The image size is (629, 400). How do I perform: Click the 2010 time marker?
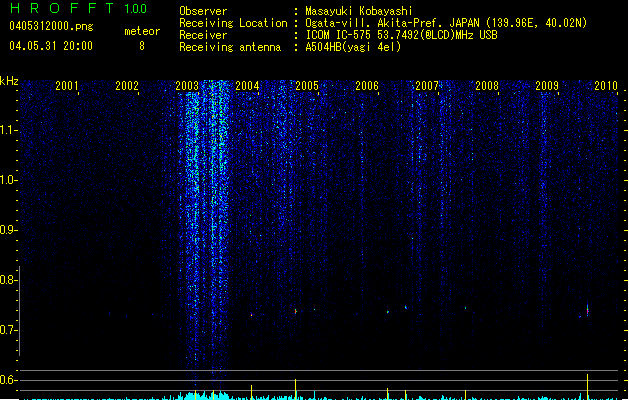click(x=606, y=86)
